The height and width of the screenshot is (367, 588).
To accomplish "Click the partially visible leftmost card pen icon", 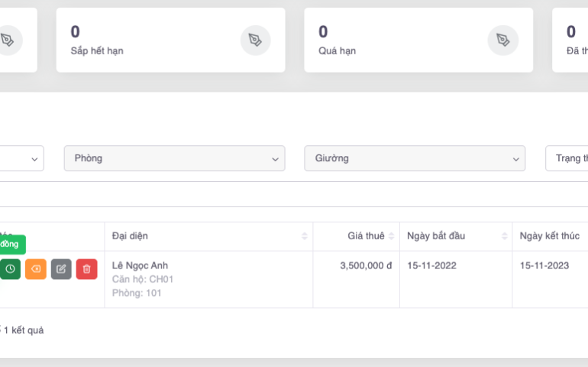I will point(8,40).
